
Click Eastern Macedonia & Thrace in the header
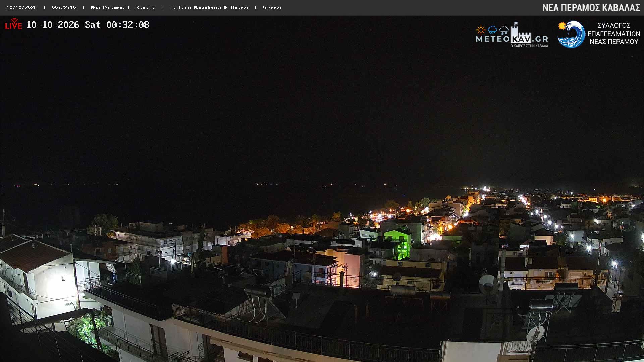coord(209,7)
